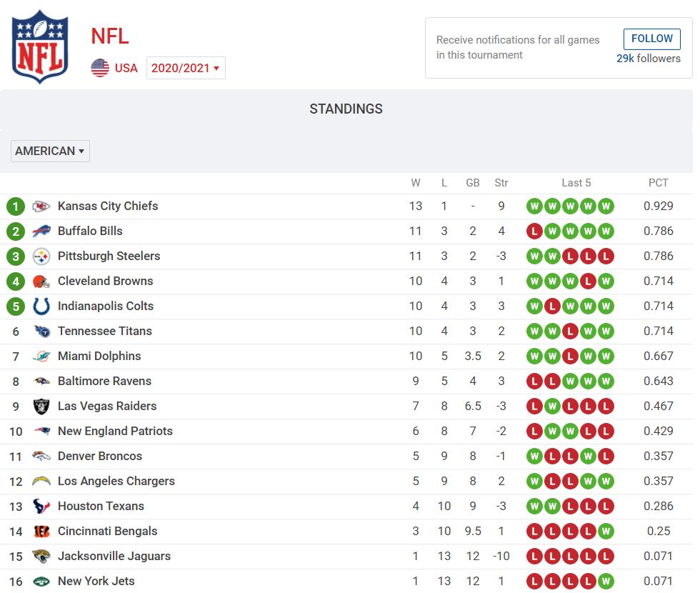Screen dimensions: 700x593
Task: Open the New York Jets team page
Action: click(x=96, y=581)
